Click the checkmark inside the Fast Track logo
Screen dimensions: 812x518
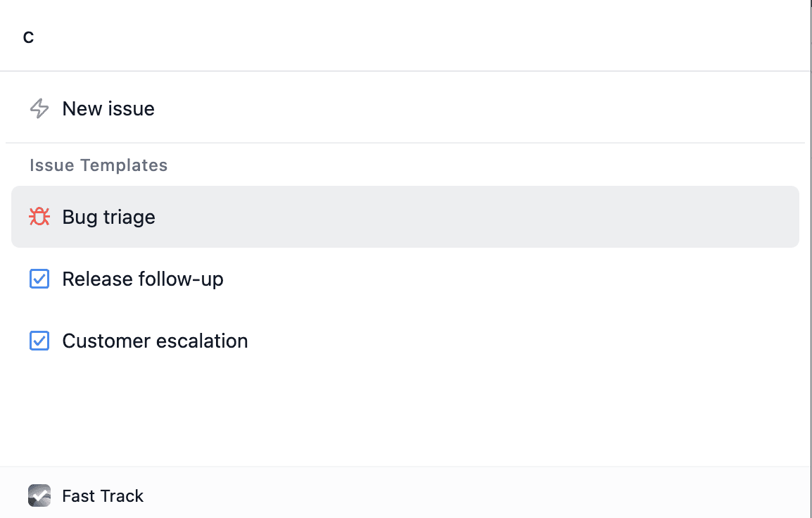pos(39,495)
